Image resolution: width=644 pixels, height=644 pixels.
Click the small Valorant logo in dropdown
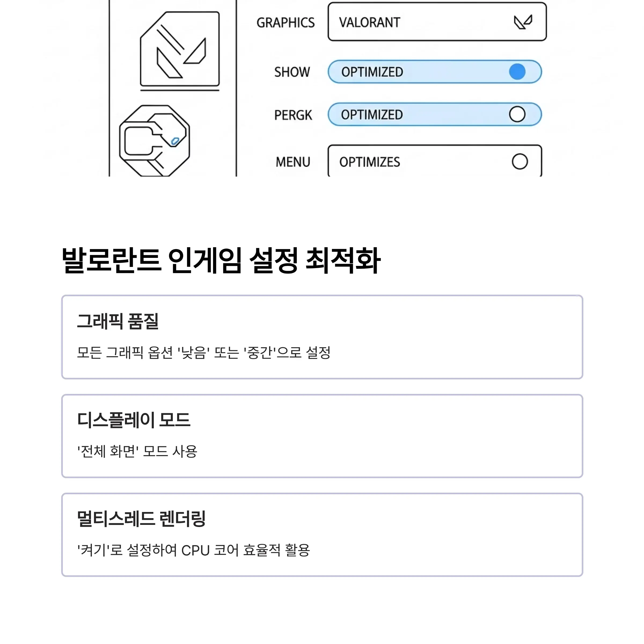click(x=523, y=22)
